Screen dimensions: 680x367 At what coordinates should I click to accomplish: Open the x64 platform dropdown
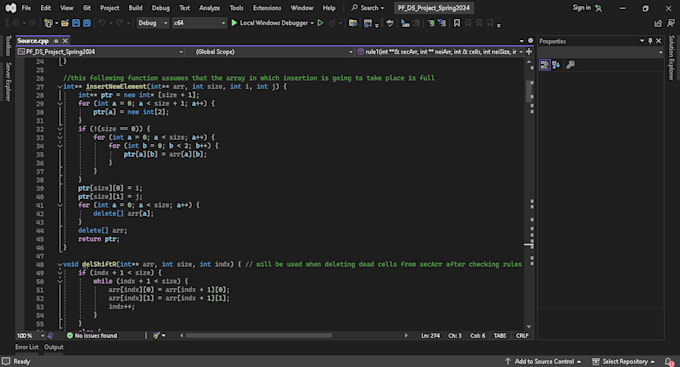point(199,23)
